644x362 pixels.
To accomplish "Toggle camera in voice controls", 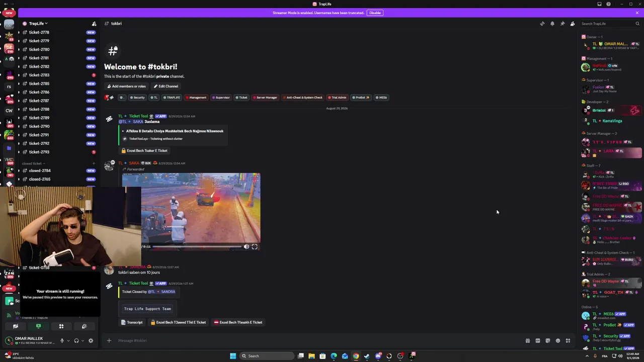I will 16,326.
